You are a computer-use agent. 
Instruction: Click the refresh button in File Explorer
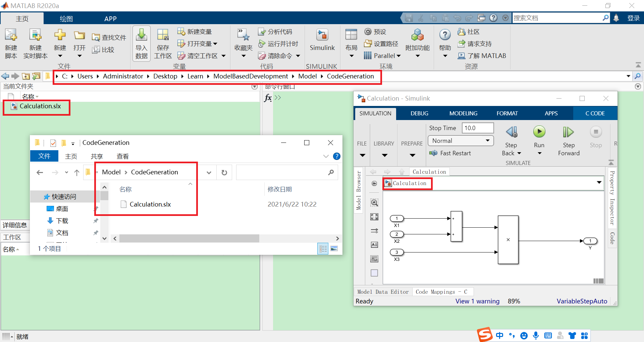coord(224,172)
